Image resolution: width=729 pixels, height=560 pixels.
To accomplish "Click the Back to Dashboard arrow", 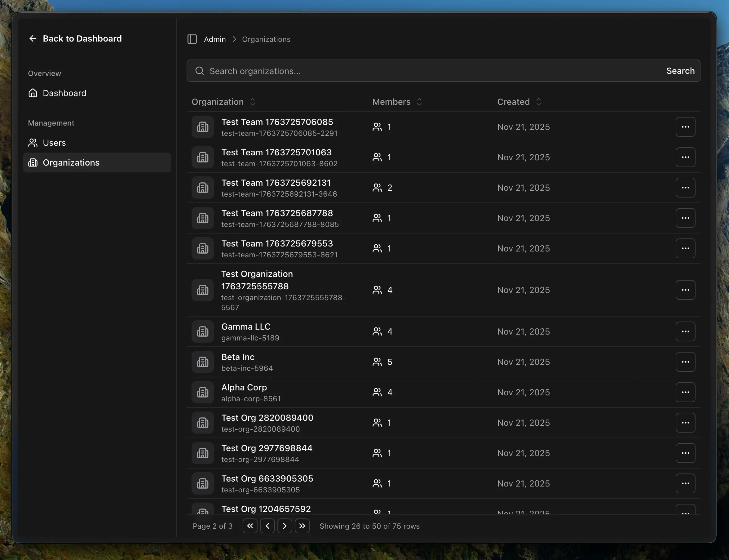I will 33,39.
